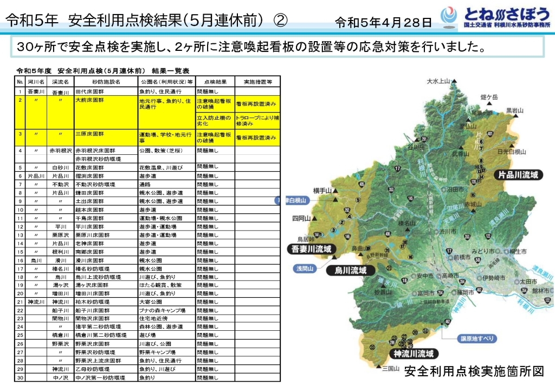The height and width of the screenshot is (392, 555).
Task: Click the 烏川流域 label on the map
Action: coord(351,271)
